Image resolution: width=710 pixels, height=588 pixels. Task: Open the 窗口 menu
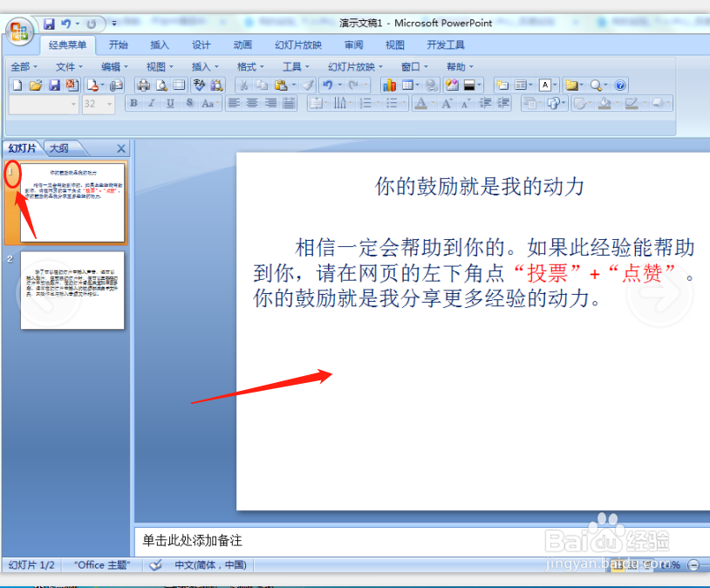coord(414,67)
